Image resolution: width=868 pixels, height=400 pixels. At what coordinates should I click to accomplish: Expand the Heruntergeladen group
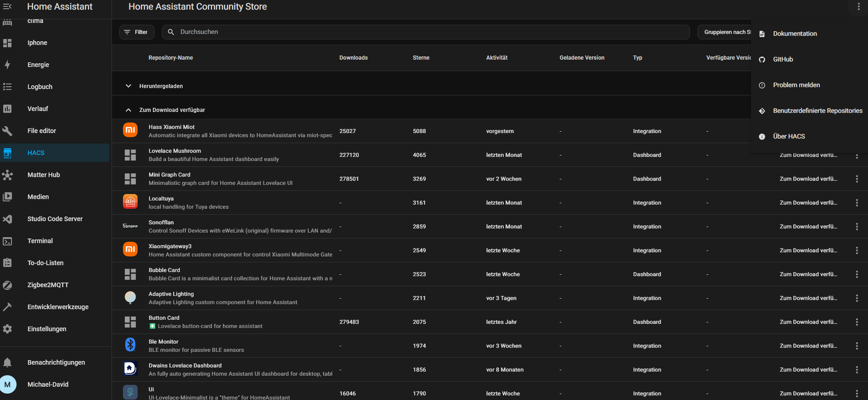[x=128, y=86]
